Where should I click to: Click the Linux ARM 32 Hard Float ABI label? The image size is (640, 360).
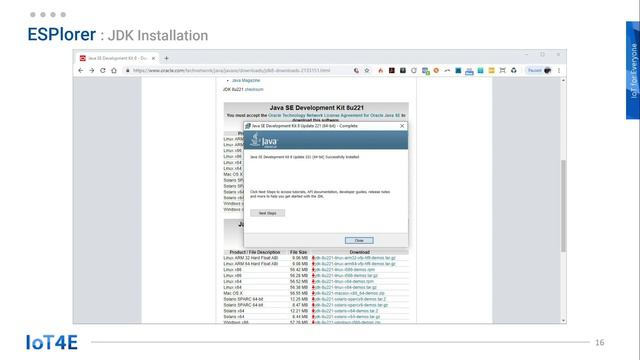click(251, 258)
